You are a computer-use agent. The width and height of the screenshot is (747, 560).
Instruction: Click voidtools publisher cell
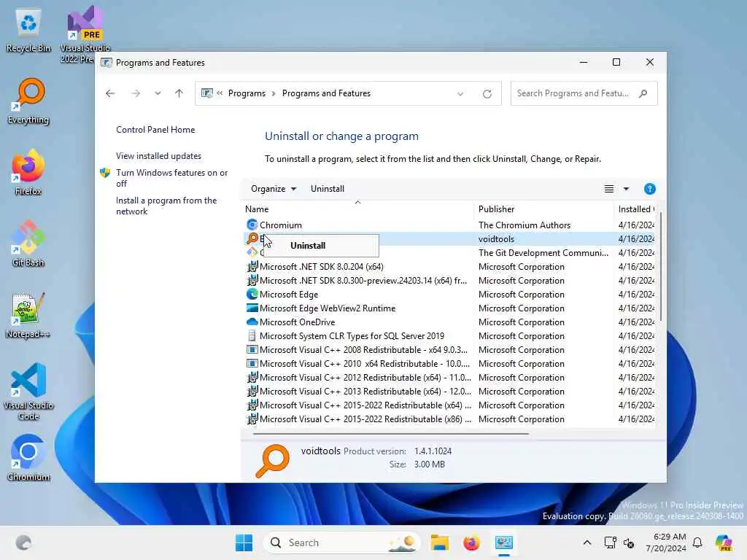click(x=496, y=239)
